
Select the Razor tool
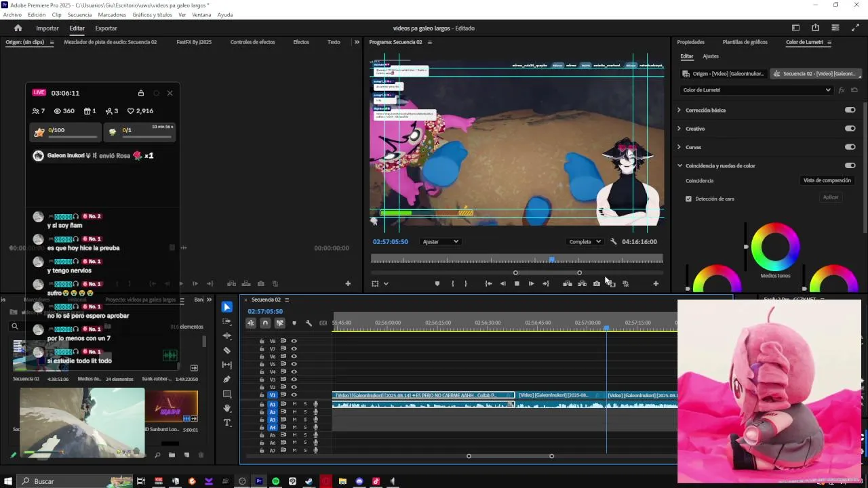click(227, 350)
